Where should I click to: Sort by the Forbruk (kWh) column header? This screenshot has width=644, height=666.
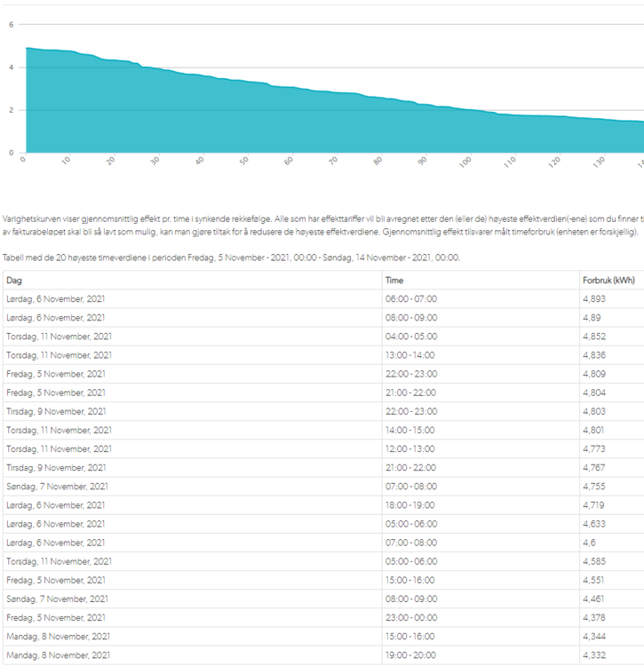click(608, 280)
